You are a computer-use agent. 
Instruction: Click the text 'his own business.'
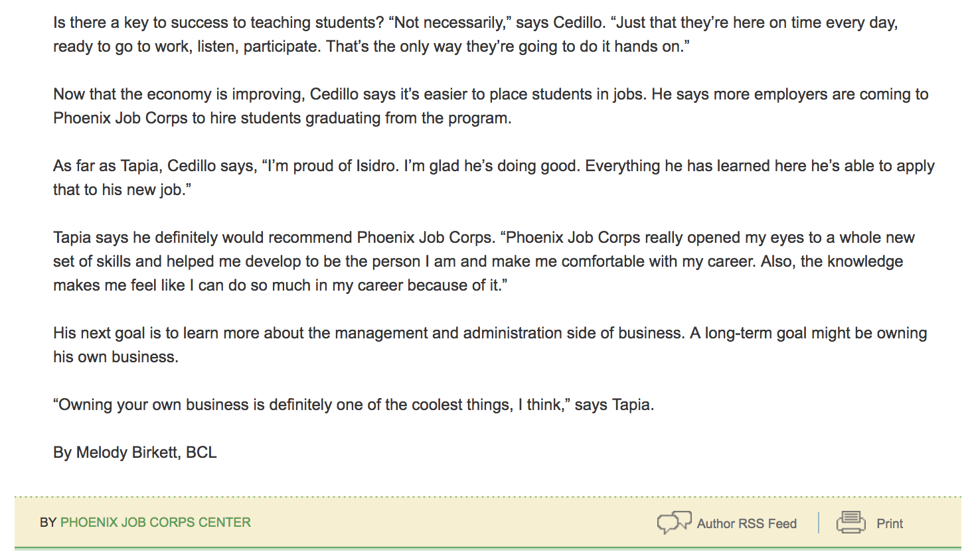[116, 357]
